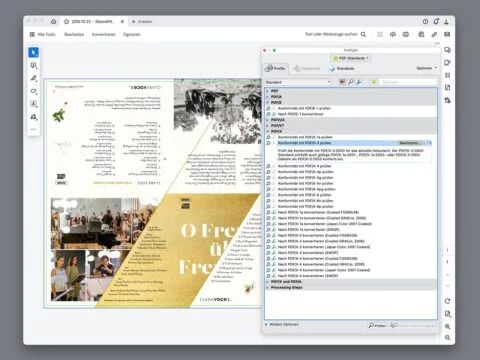Open the Signieren menu
The height and width of the screenshot is (360, 480).
click(x=132, y=34)
